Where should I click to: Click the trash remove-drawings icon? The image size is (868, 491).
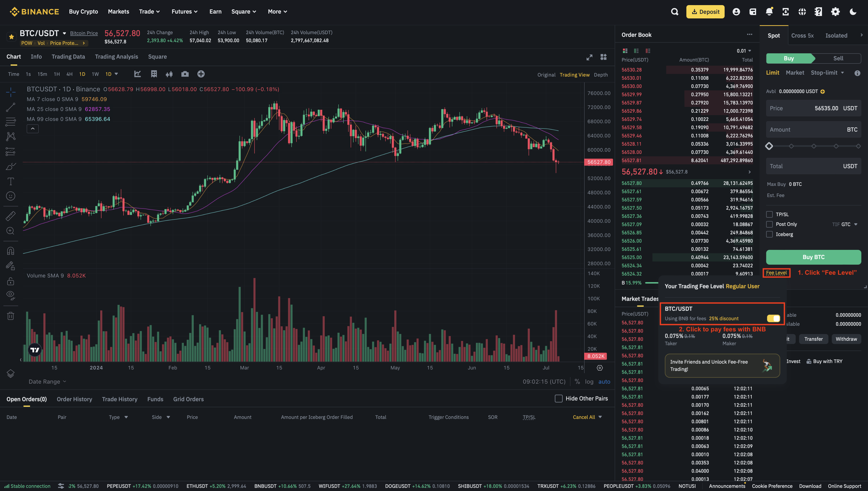pyautogui.click(x=10, y=316)
